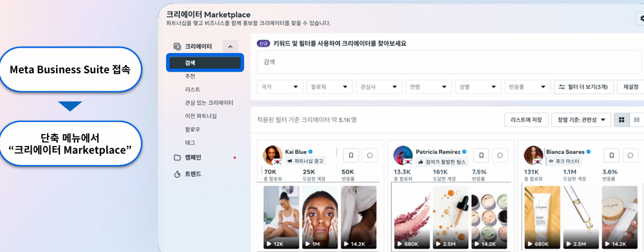This screenshot has height=252, width=644.
Task: Select 추천 in the sidebar menu
Action: [190, 76]
